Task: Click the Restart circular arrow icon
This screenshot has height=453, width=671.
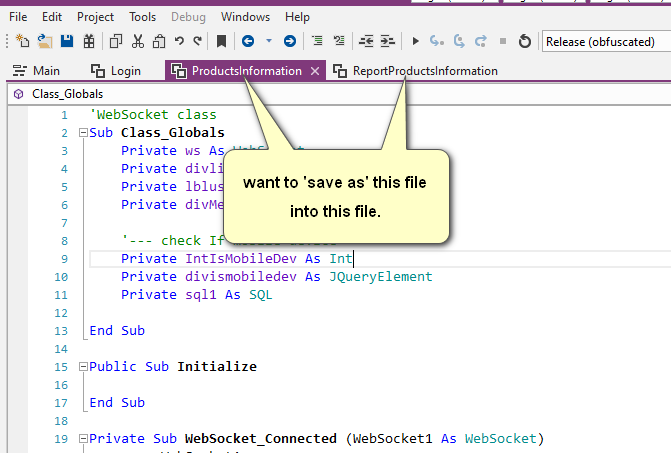Action: (x=525, y=41)
